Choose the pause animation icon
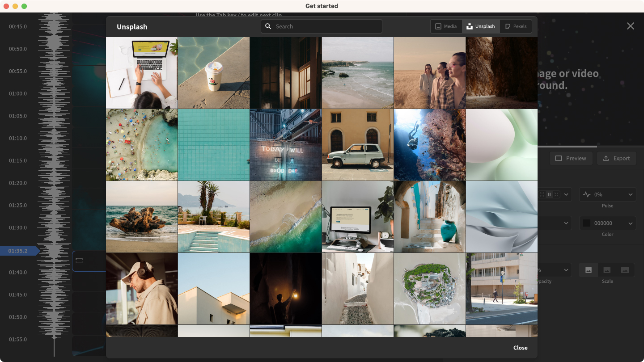This screenshot has height=362, width=644. [x=549, y=194]
